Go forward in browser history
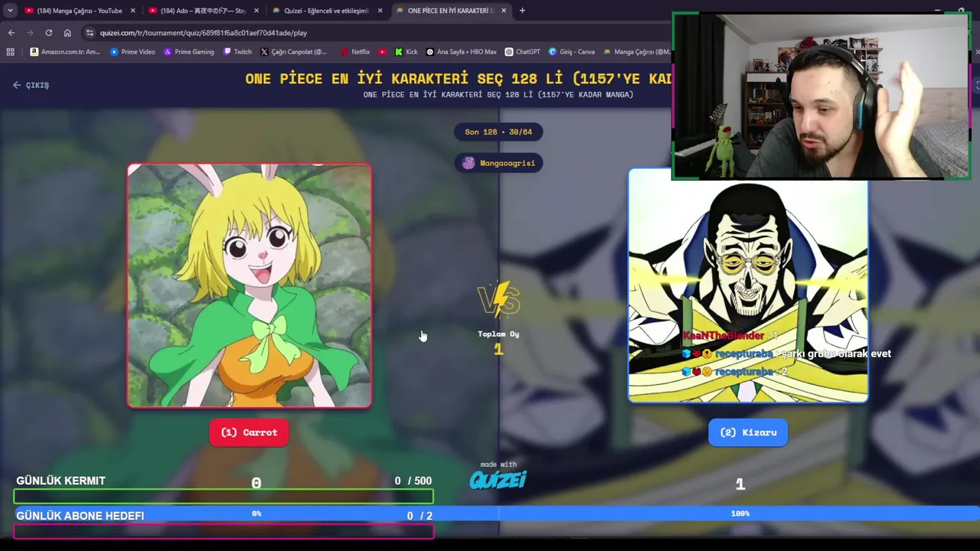The height and width of the screenshot is (551, 980). 30,33
